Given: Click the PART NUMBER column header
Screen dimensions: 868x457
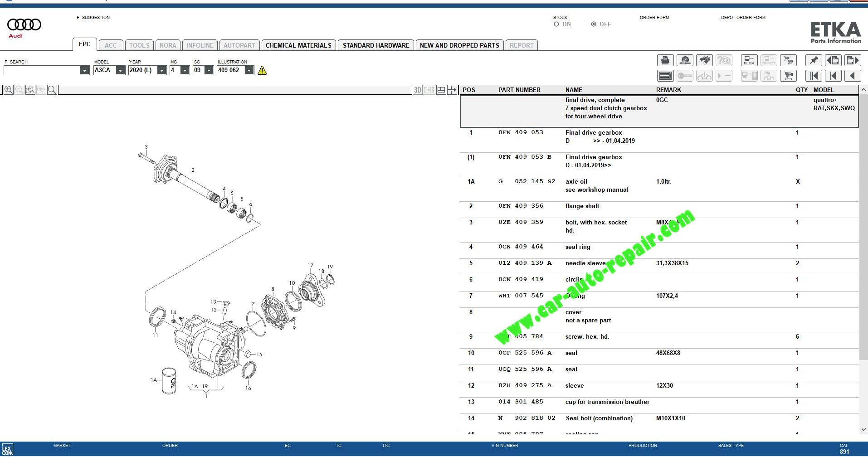Looking at the screenshot, I should pyautogui.click(x=519, y=90).
